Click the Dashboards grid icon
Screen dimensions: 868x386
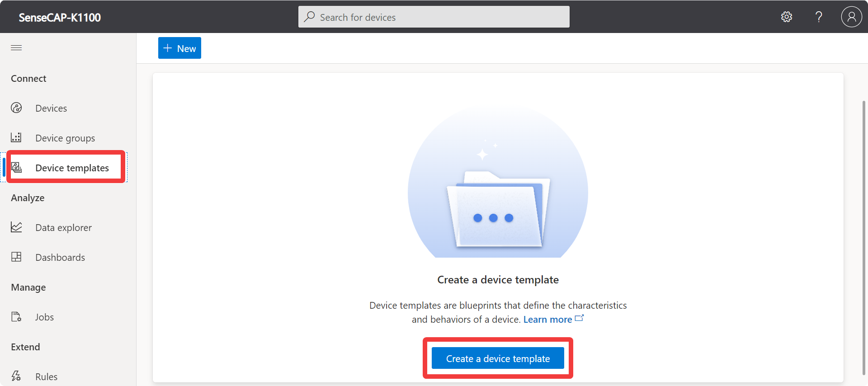pos(16,257)
